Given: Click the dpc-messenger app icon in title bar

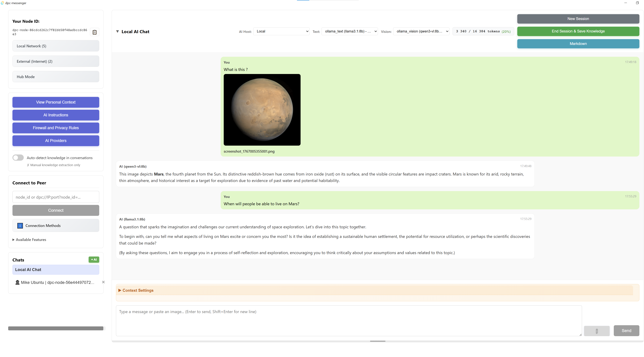Looking at the screenshot, I should coord(3,3).
